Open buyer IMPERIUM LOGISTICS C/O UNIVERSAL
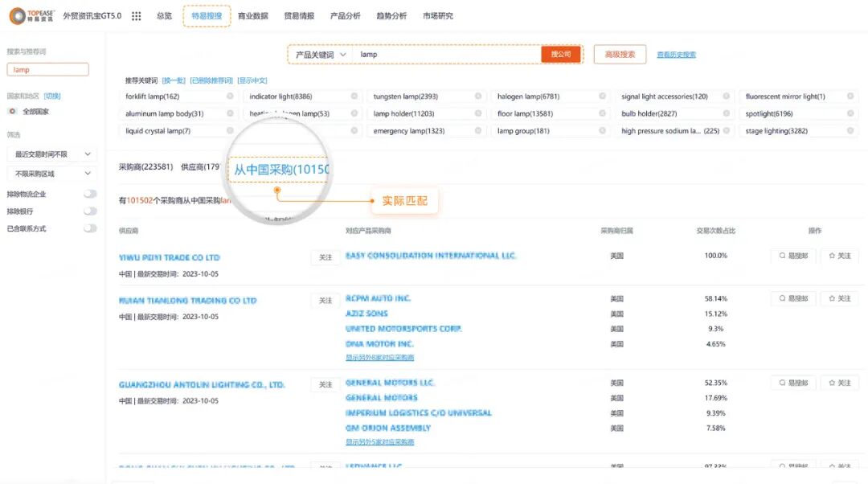Screen dimensions: 868x484 (419, 412)
